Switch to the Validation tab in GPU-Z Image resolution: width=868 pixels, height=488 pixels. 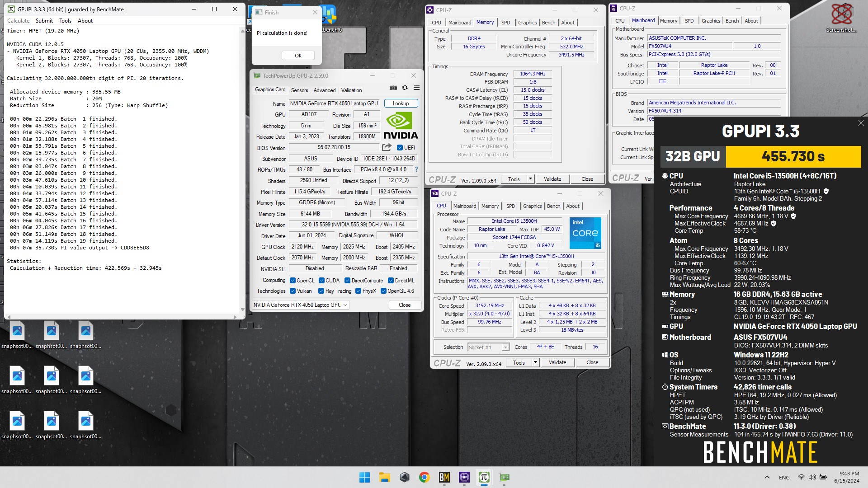click(351, 90)
